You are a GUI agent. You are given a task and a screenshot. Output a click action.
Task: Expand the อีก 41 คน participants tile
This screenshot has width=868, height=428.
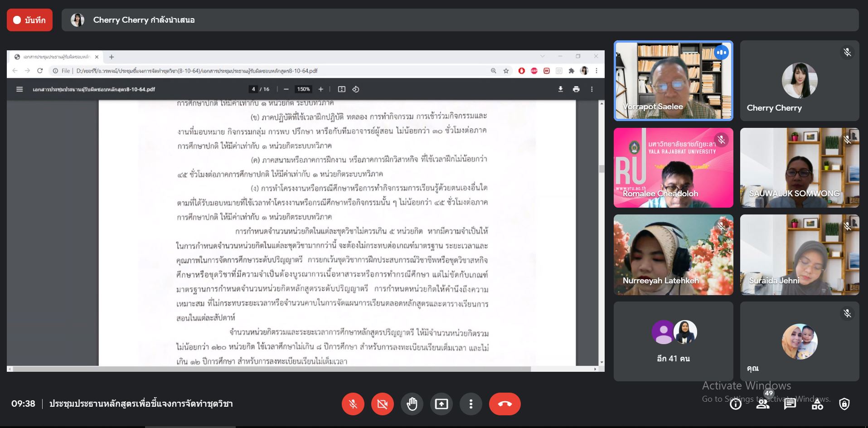click(x=673, y=341)
